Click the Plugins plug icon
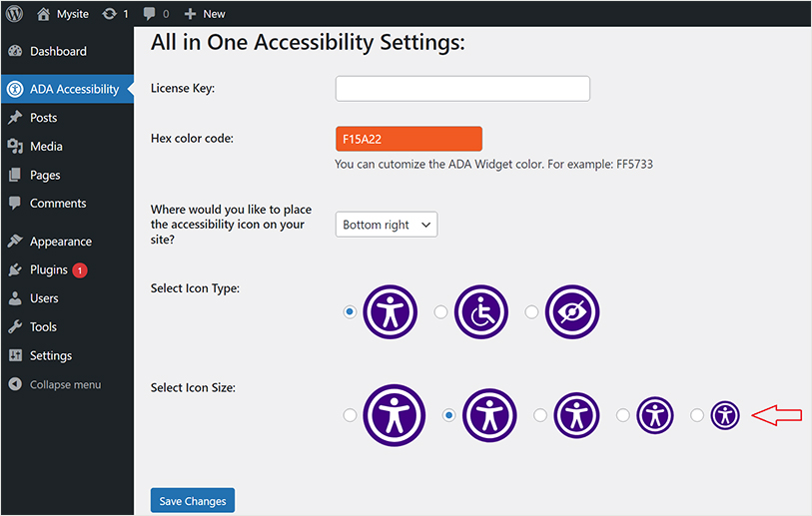This screenshot has height=516, width=812. 16,269
